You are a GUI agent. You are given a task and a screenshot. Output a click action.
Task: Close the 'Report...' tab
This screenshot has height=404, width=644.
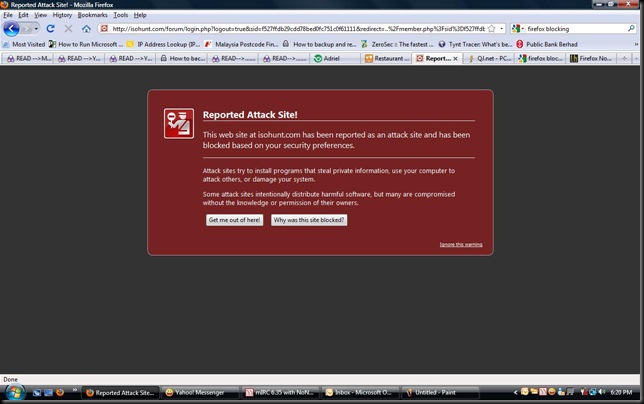tap(455, 59)
